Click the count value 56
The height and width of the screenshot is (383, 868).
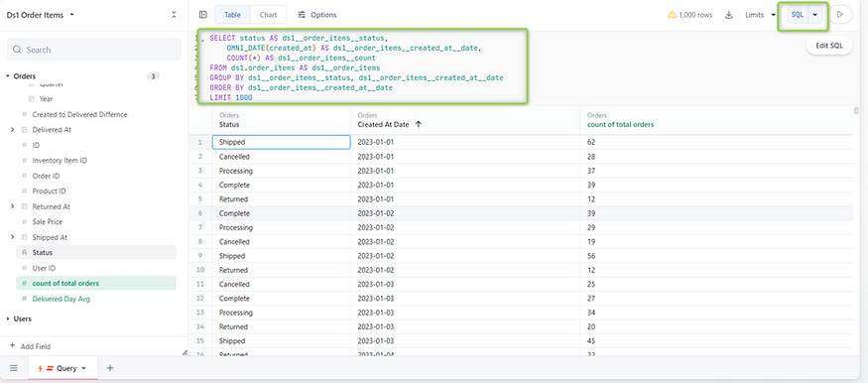[592, 256]
